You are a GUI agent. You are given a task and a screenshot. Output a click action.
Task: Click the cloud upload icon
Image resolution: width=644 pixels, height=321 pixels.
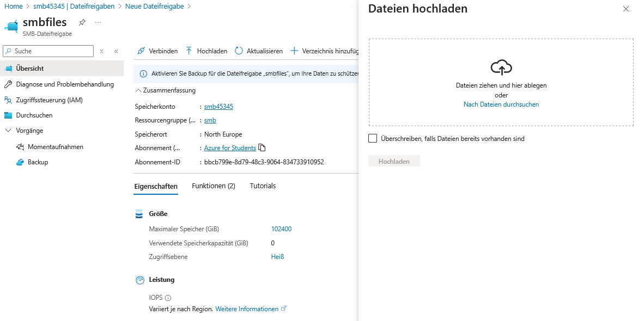(501, 67)
